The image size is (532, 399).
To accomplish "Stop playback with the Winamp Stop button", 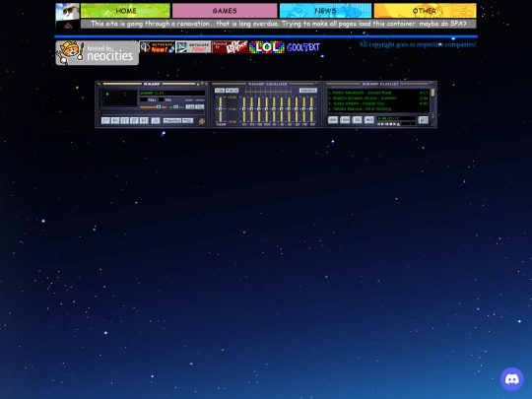I will (134, 120).
